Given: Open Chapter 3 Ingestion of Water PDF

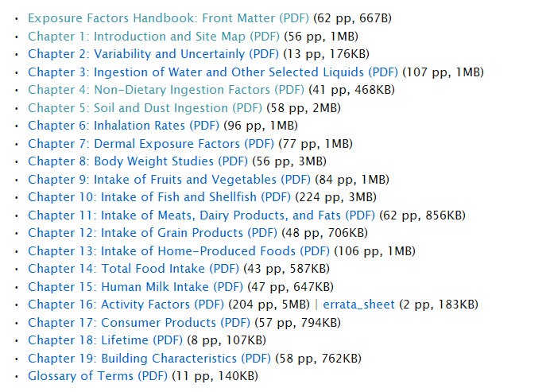Looking at the screenshot, I should (213, 72).
